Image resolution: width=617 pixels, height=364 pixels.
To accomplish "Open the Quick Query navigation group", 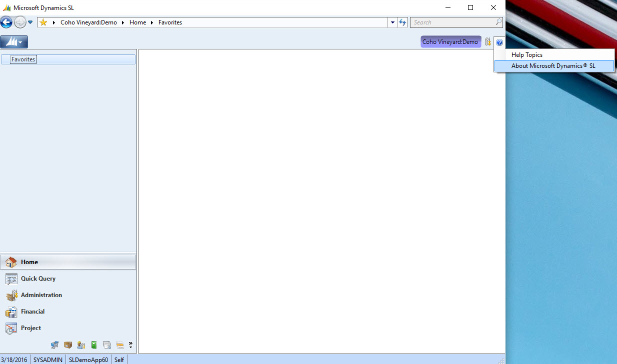I will [x=68, y=279].
